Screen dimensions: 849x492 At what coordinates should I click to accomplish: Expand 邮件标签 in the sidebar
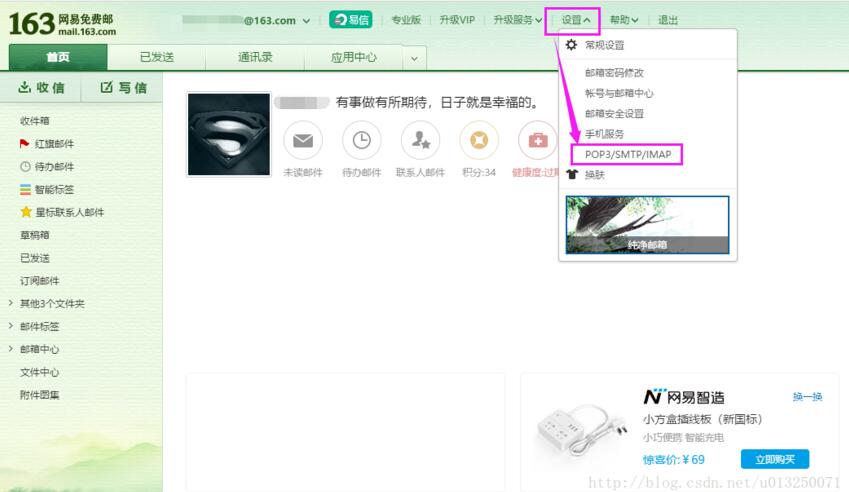pyautogui.click(x=10, y=326)
